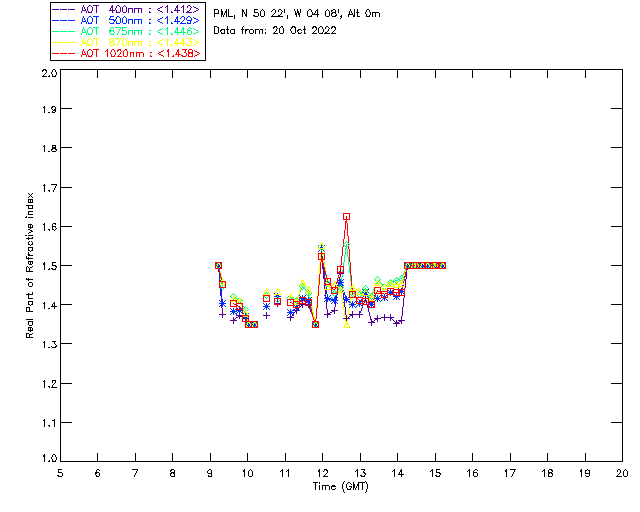Screen dimensions: 640x512
Task: Click the 1.4 y-axis tick label
Action: (49, 305)
